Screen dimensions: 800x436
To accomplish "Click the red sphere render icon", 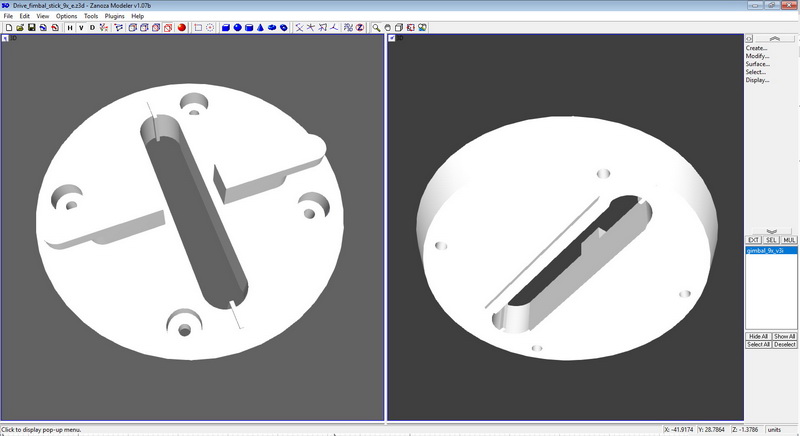I will coord(182,27).
